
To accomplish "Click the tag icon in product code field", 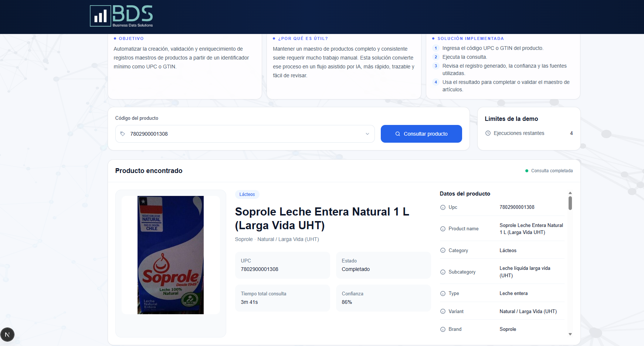I will 123,134.
